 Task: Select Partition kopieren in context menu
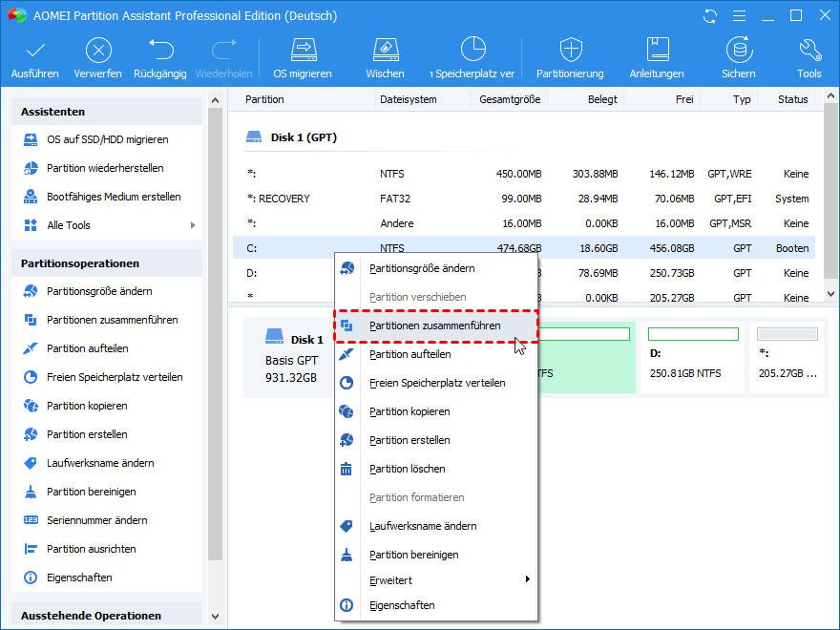pos(436,412)
